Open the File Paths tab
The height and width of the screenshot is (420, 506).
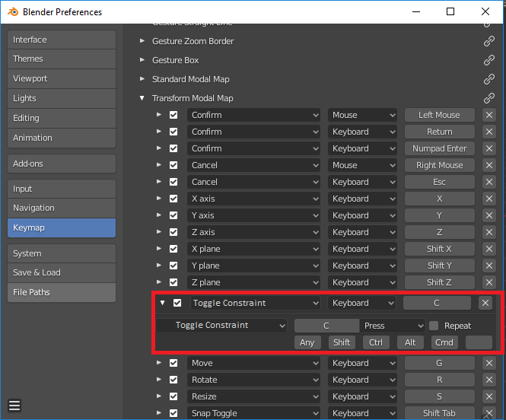tap(62, 292)
